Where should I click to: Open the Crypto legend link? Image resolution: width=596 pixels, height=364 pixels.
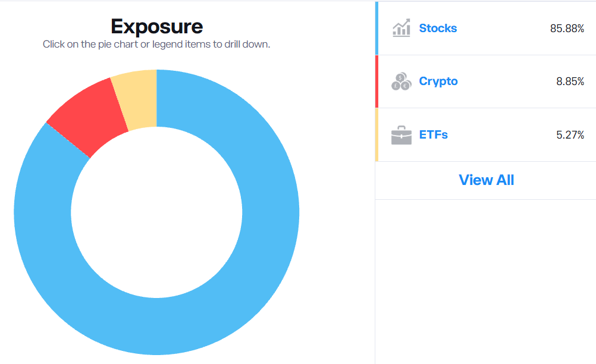click(x=438, y=81)
